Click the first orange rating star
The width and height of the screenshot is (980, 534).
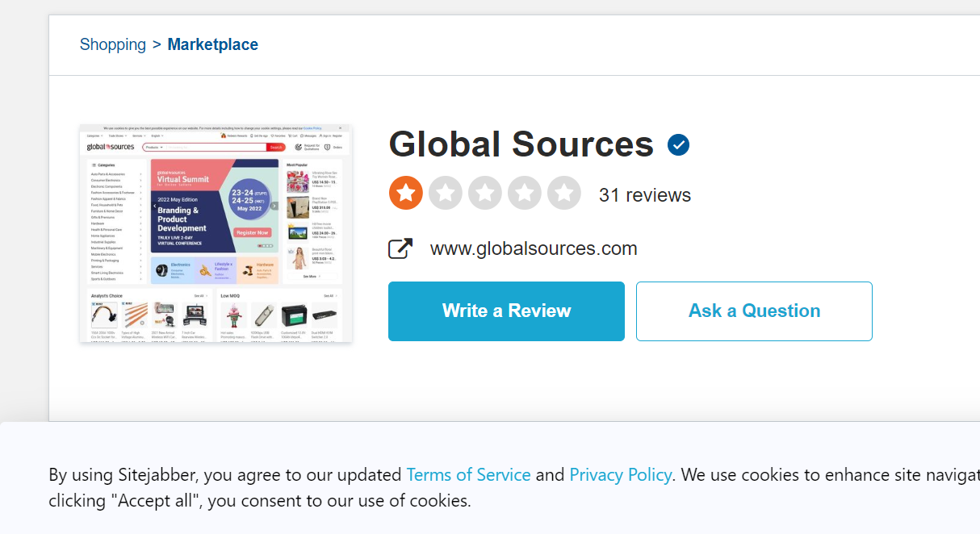(406, 193)
